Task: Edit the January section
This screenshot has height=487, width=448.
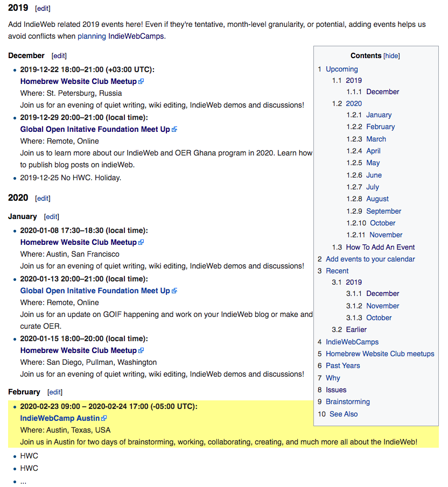Action: (52, 217)
